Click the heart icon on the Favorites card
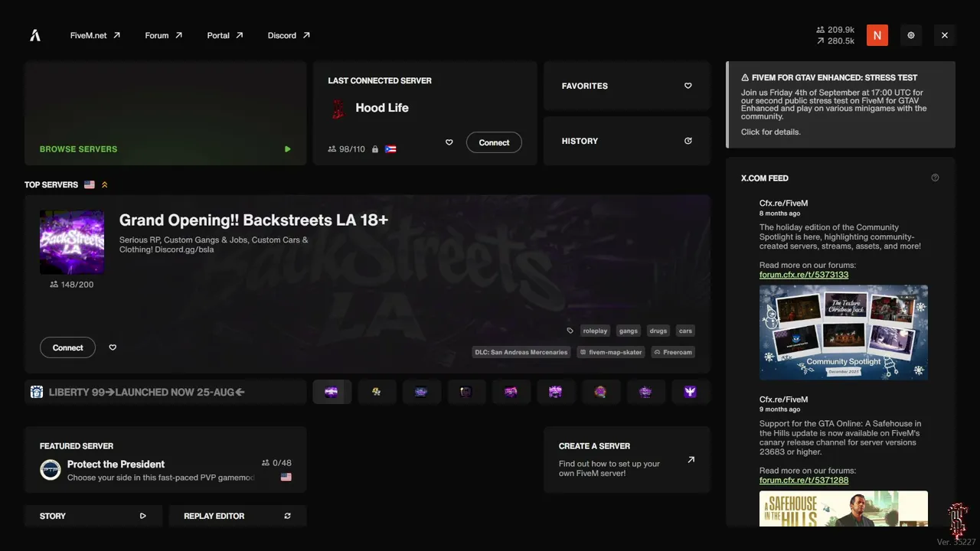The width and height of the screenshot is (980, 551). 688,86
